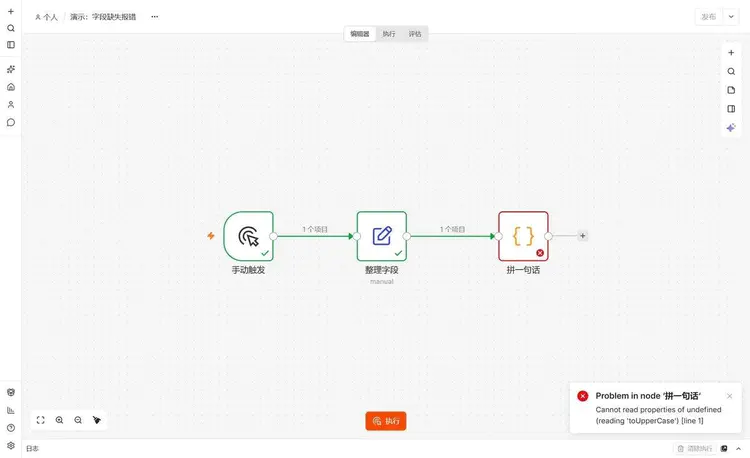Click plus connector after 拼一句话 node
750x458 pixels.
tap(582, 236)
